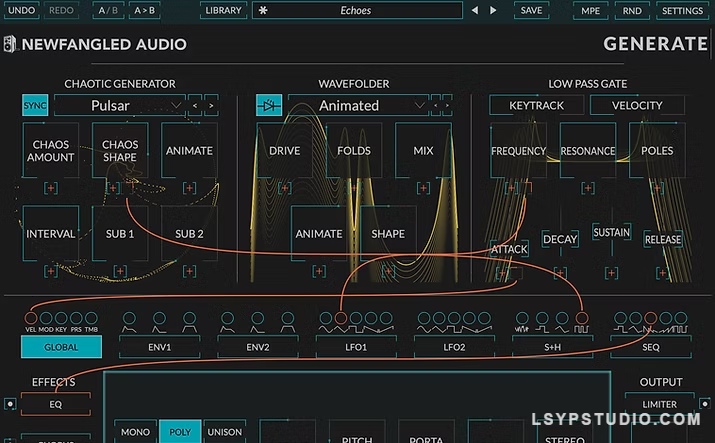Add modulation below RESONANCE plus icon
The image size is (715, 443).
(x=588, y=188)
